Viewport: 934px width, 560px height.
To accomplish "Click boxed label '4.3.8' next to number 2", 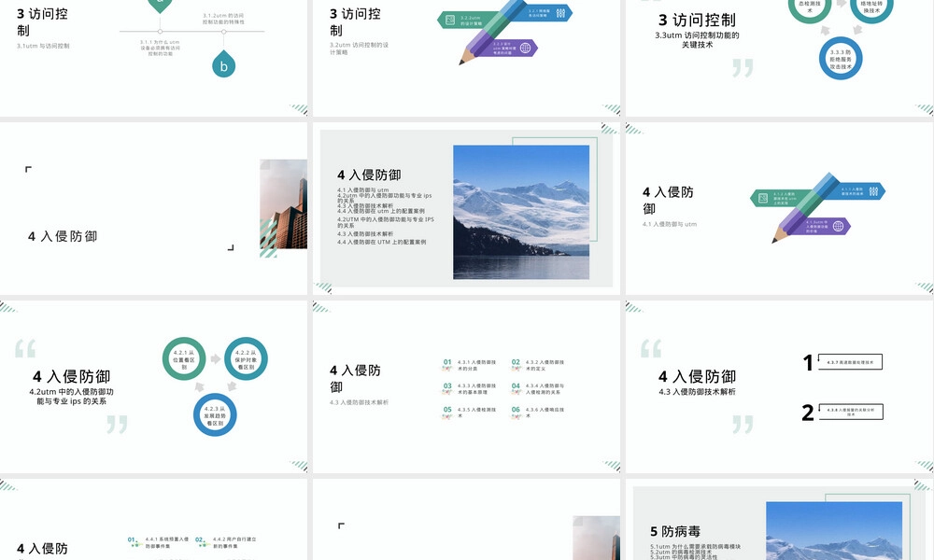I will click(x=851, y=412).
